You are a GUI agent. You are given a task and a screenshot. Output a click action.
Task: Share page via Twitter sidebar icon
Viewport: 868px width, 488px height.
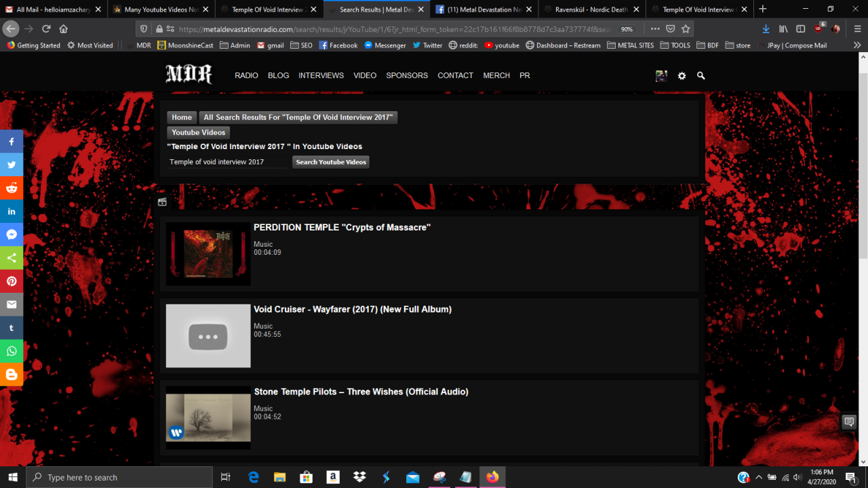pyautogui.click(x=12, y=165)
